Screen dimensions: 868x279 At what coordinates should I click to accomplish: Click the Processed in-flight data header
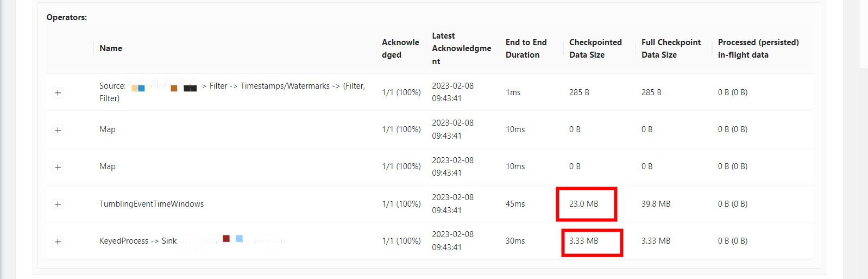click(758, 48)
